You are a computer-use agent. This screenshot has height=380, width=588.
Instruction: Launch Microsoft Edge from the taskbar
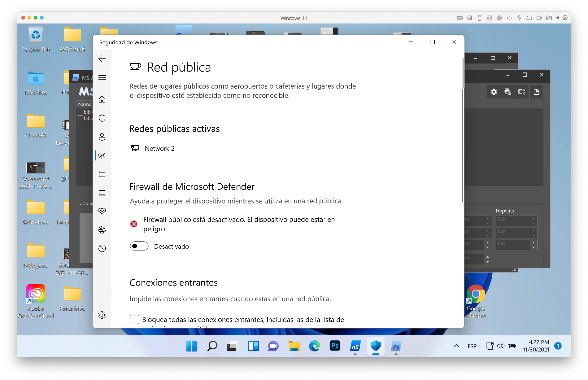click(314, 346)
